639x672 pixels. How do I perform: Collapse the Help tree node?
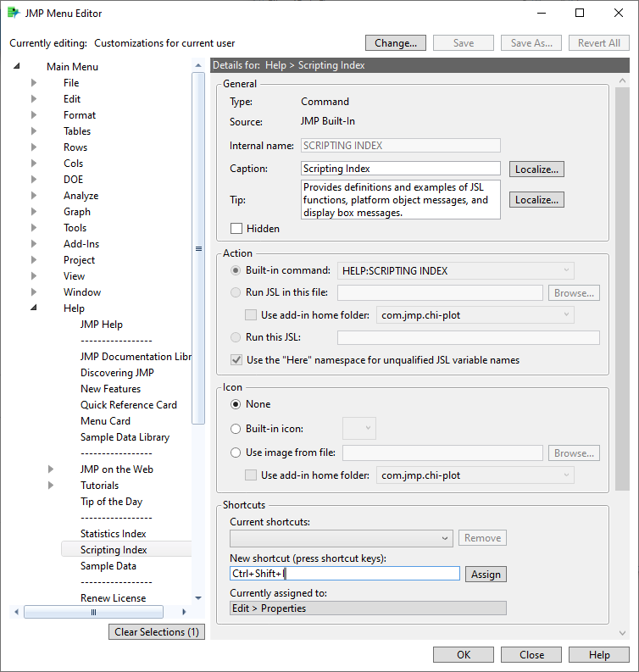click(34, 308)
